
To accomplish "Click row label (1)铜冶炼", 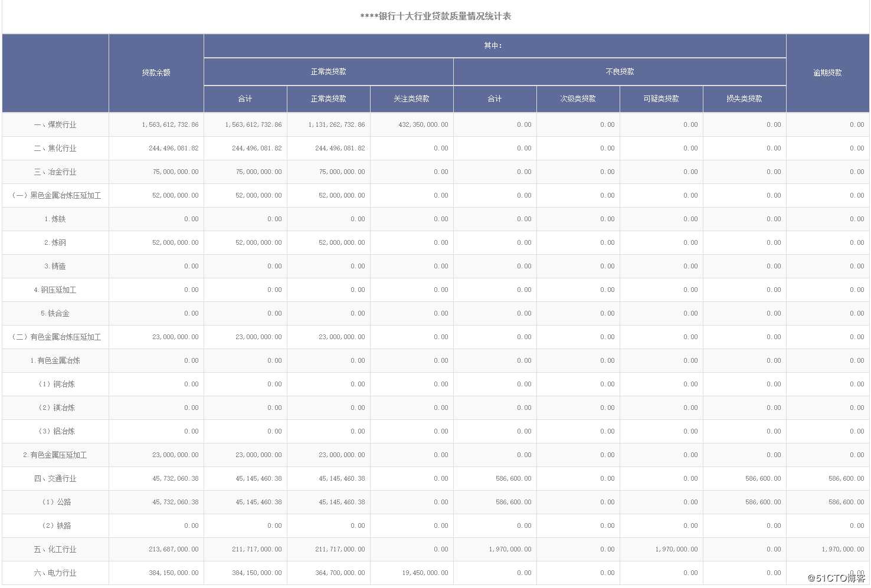I will pyautogui.click(x=56, y=384).
